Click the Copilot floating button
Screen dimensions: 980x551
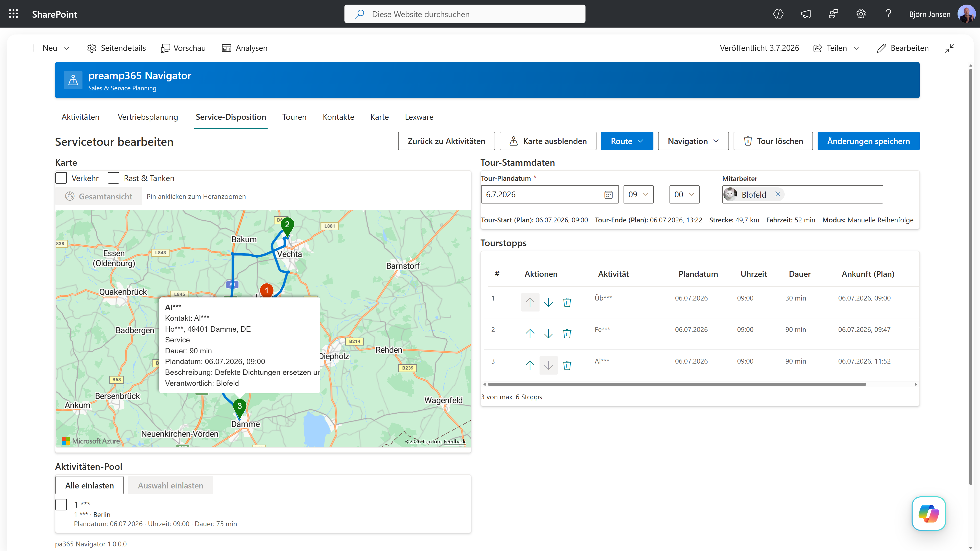point(929,513)
